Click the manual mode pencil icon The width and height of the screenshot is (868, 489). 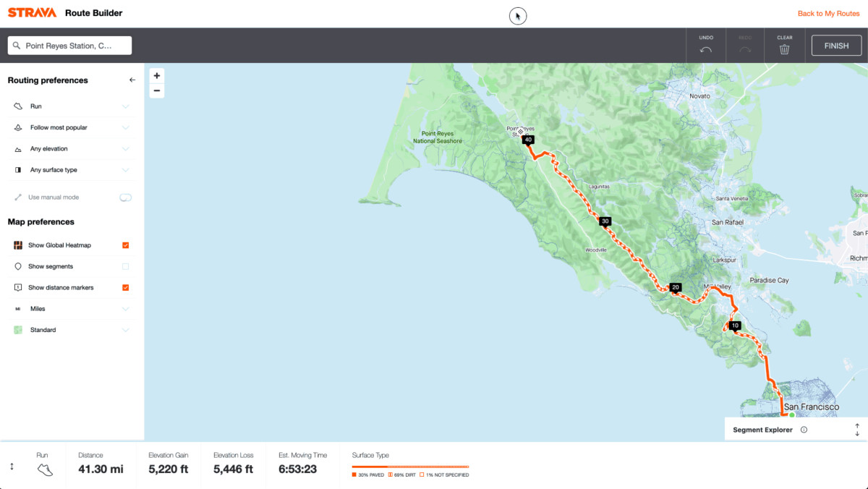pyautogui.click(x=18, y=197)
